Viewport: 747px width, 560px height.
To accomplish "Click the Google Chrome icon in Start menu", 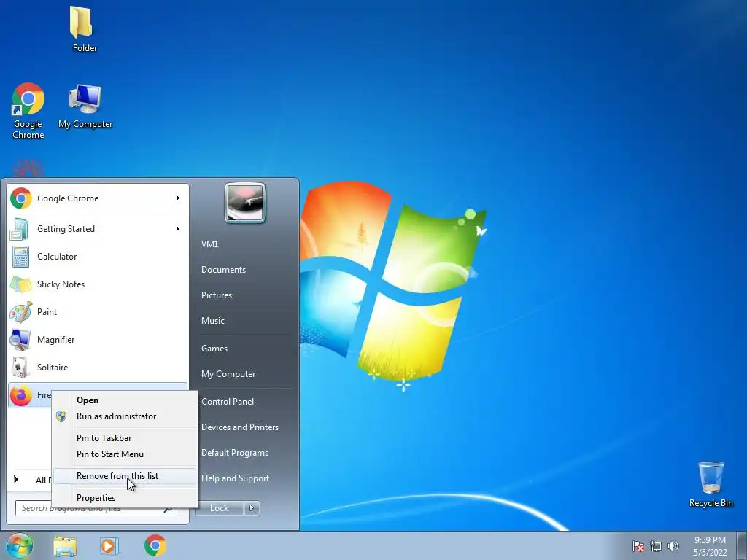I will click(x=21, y=198).
